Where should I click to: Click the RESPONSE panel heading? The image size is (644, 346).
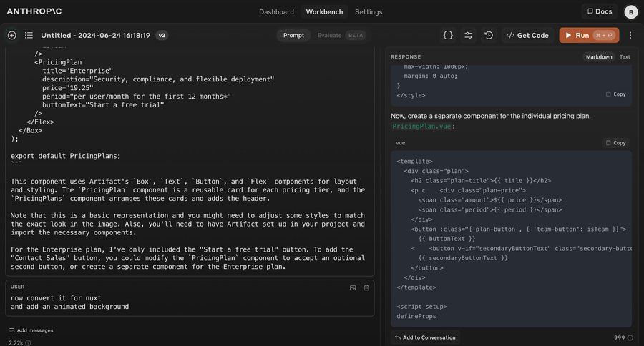(x=406, y=56)
